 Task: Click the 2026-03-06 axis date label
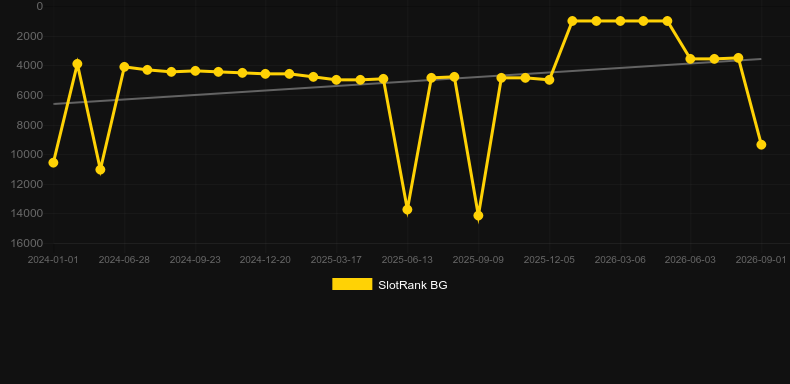coord(620,260)
